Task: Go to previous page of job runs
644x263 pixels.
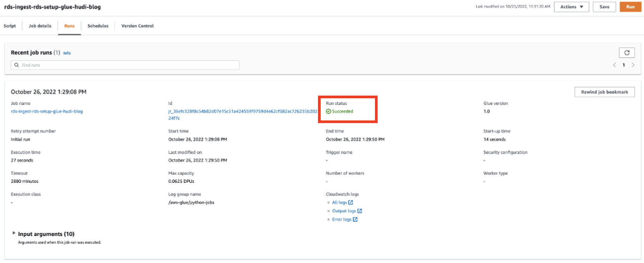Action: (x=615, y=65)
